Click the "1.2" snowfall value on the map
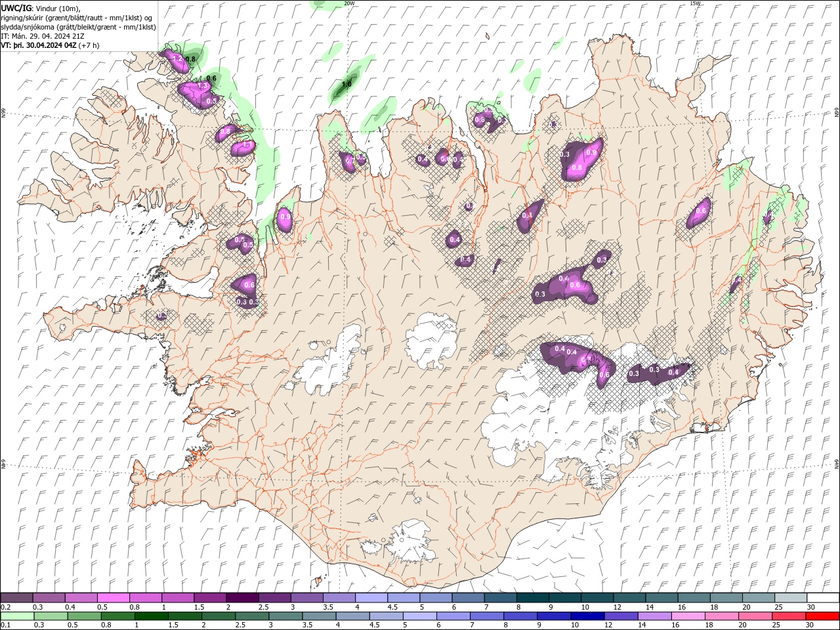The height and width of the screenshot is (630, 840). [x=177, y=58]
